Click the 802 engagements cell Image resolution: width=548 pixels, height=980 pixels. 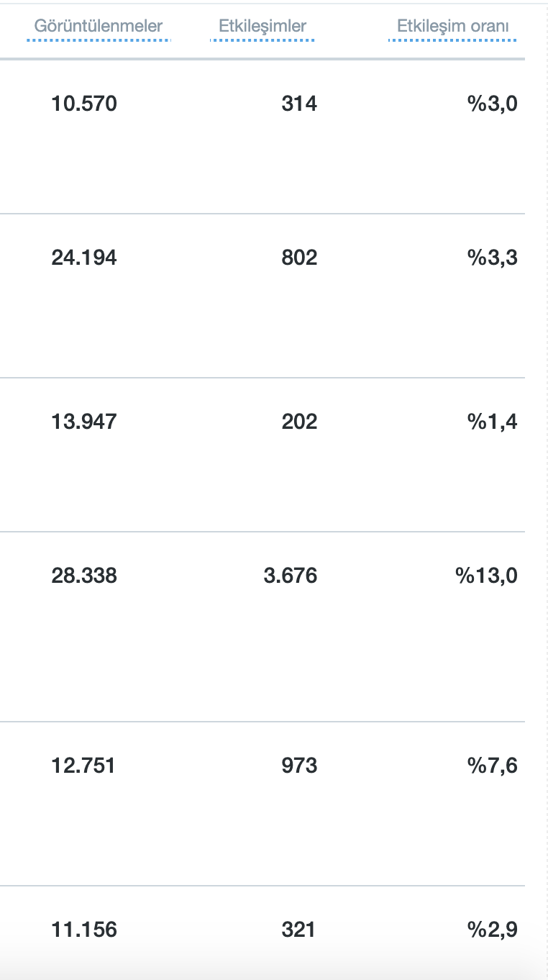[299, 258]
